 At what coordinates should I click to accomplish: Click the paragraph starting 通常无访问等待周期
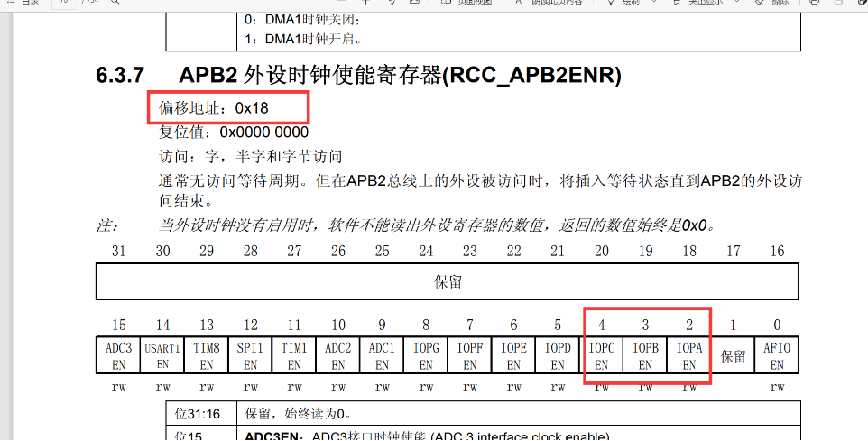coord(480,189)
